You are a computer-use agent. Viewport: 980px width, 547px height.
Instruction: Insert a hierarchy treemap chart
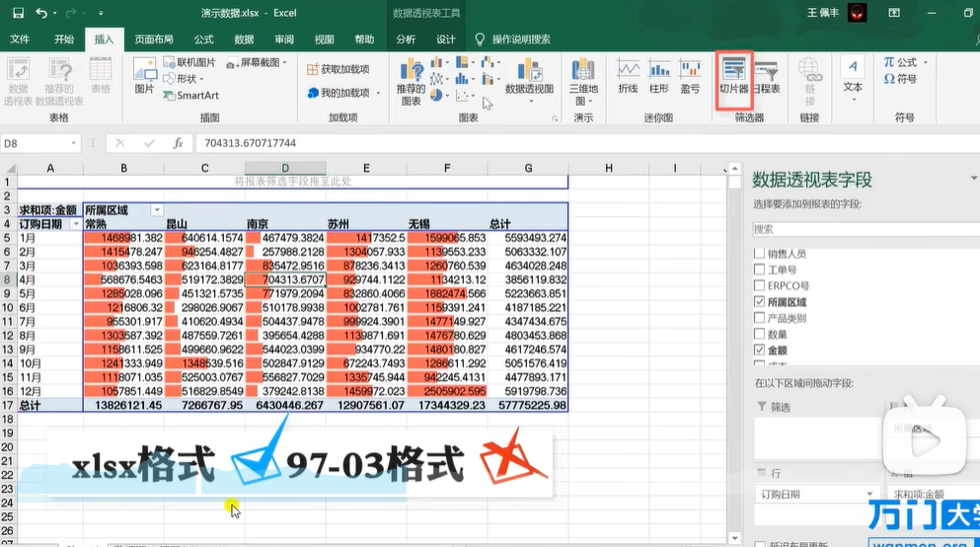pyautogui.click(x=465, y=62)
